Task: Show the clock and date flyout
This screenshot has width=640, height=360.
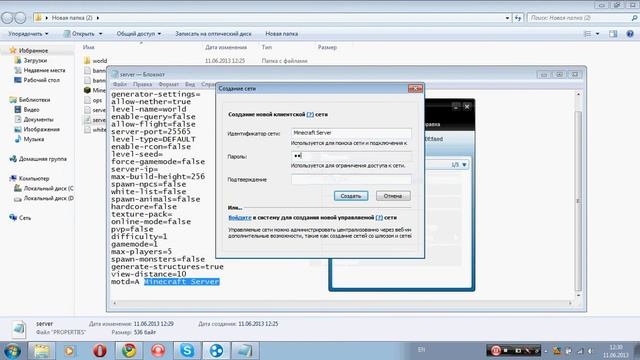Action: tap(616, 351)
